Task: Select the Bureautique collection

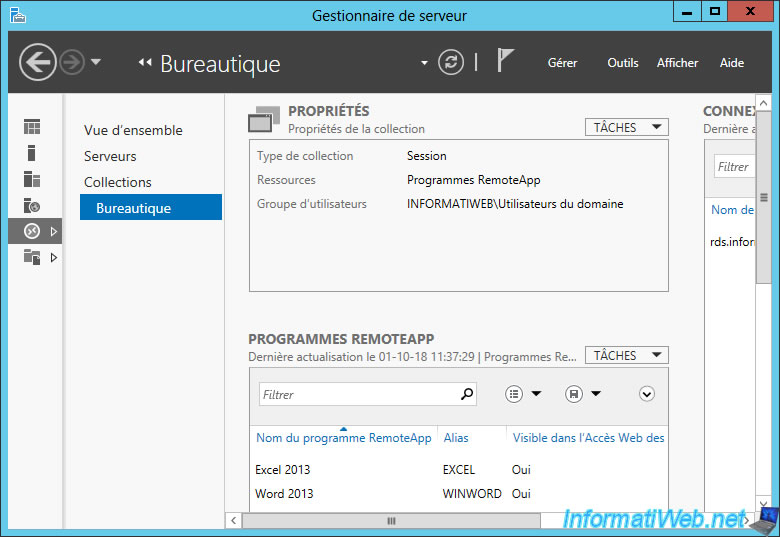Action: pos(151,207)
